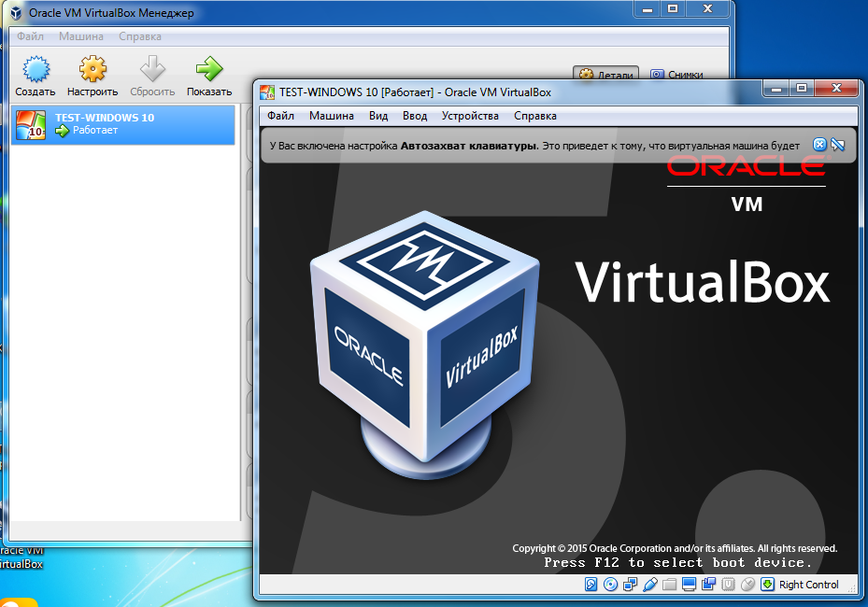The width and height of the screenshot is (868, 607).
Task: Click the hard disk status icon
Action: tap(591, 585)
